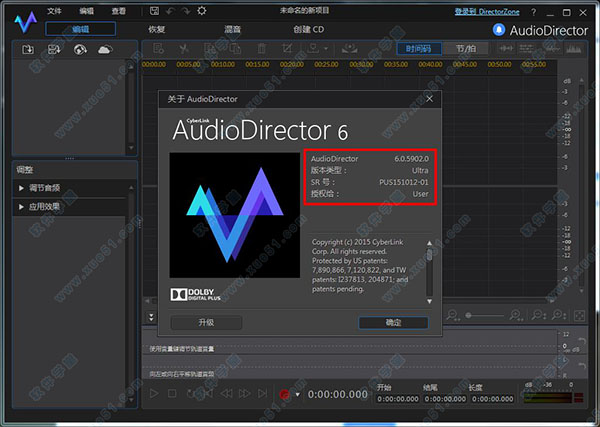
Task: Click the 确定 button in About dialog
Action: [393, 323]
